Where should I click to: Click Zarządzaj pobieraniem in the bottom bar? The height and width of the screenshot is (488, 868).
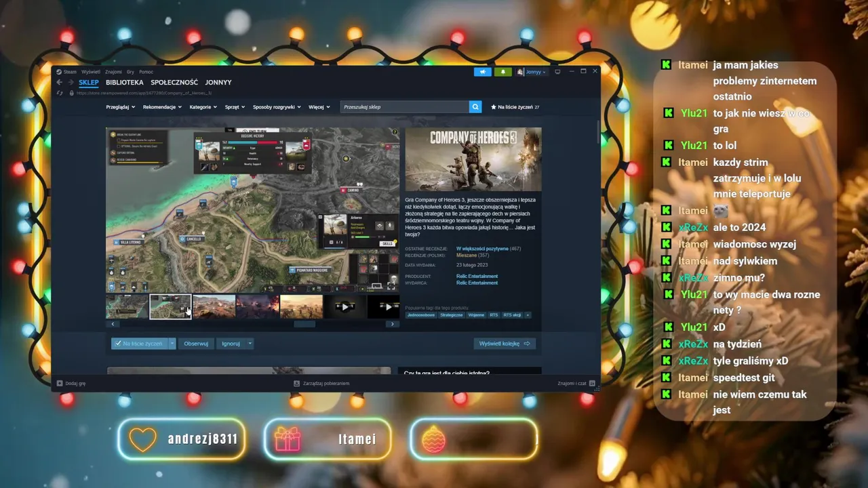coord(326,383)
